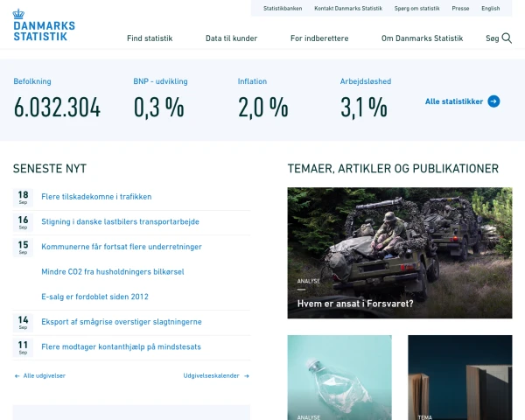525x420 pixels.
Task: Open Om Danmarks Statistik menu
Action: tap(423, 38)
